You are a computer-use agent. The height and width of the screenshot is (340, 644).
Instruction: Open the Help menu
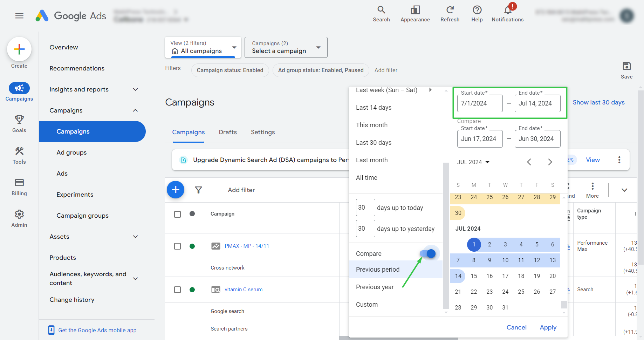(477, 14)
